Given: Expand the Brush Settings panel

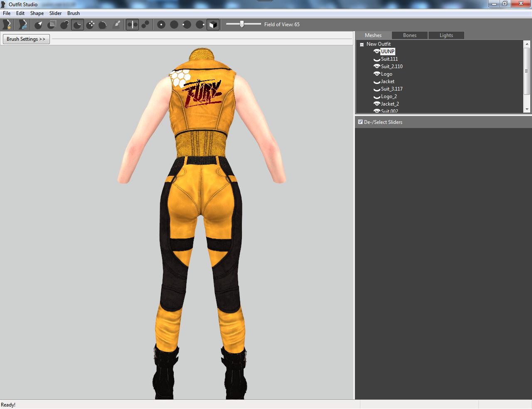Looking at the screenshot, I should pos(26,39).
